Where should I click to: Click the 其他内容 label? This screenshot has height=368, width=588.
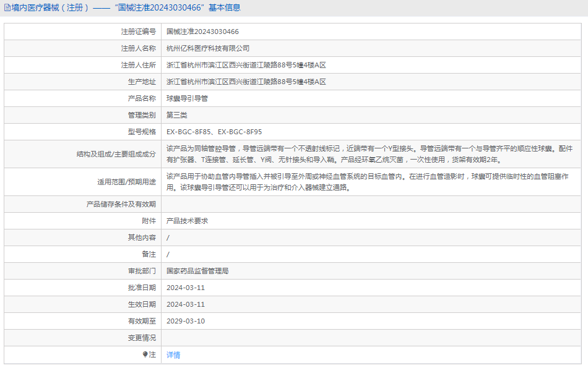click(142, 237)
